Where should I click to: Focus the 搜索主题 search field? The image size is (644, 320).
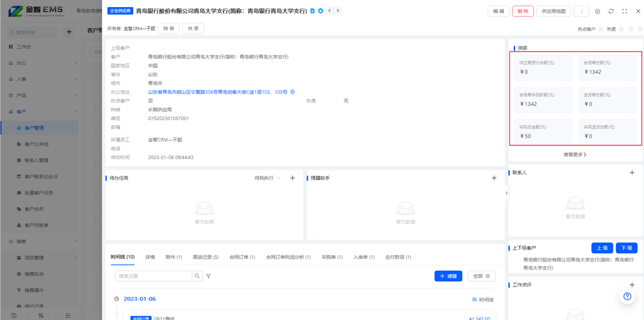[153, 276]
